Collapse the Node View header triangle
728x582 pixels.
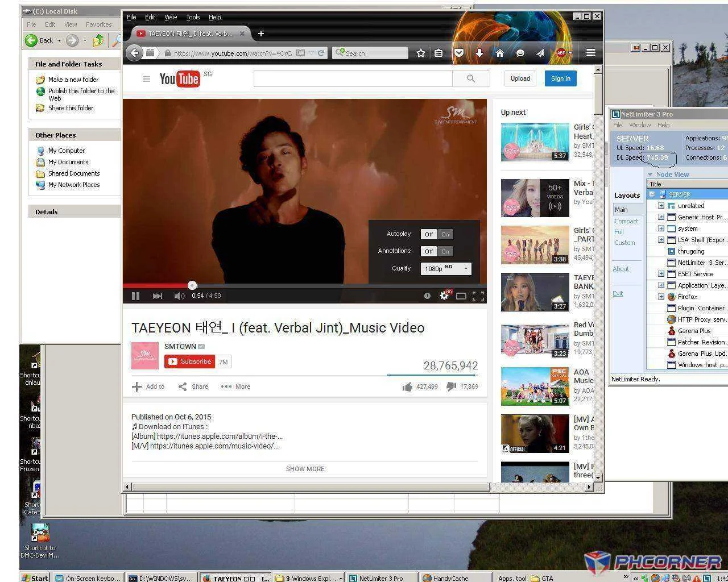coord(650,174)
